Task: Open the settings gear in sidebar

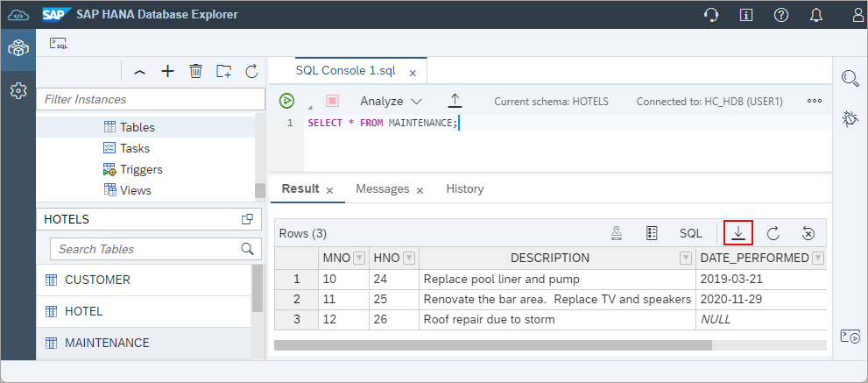Action: [x=18, y=89]
